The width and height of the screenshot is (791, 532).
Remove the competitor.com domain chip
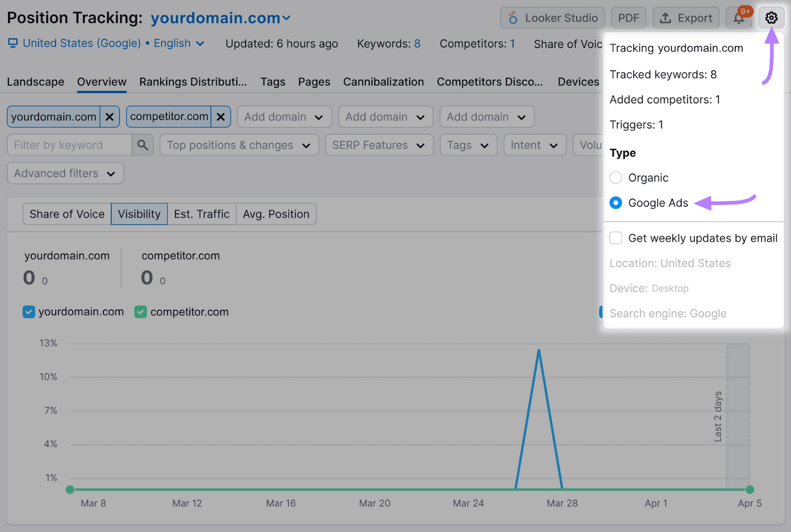220,117
